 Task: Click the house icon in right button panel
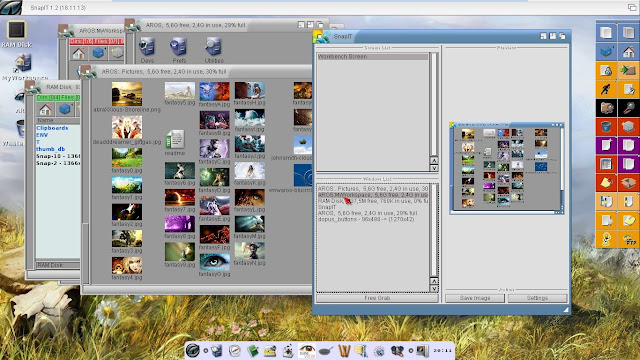(x=629, y=51)
